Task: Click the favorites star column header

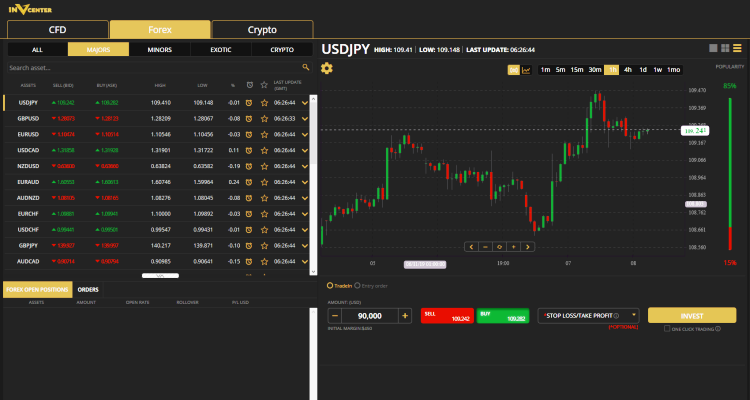Action: click(264, 85)
